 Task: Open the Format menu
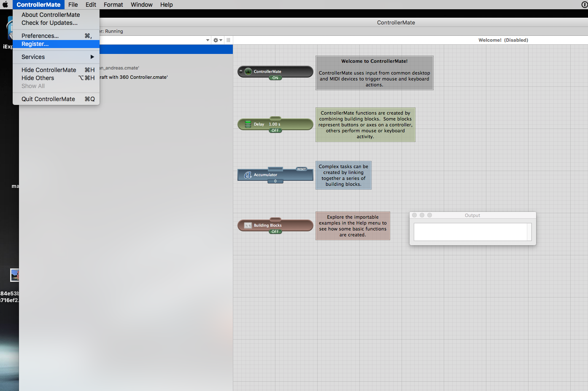[x=113, y=5]
